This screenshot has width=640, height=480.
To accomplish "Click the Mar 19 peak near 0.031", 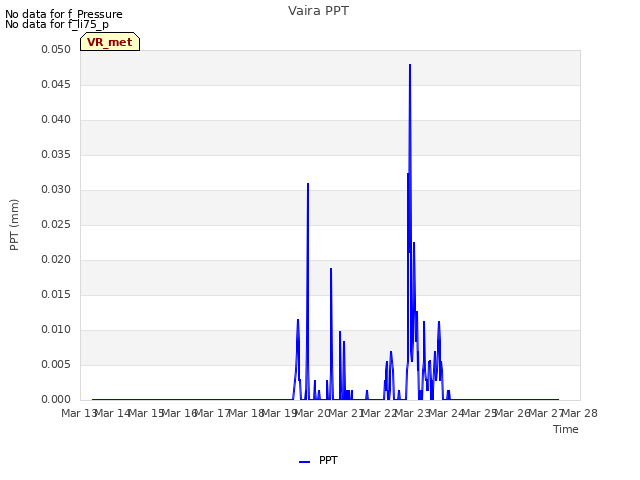I will pyautogui.click(x=308, y=184).
